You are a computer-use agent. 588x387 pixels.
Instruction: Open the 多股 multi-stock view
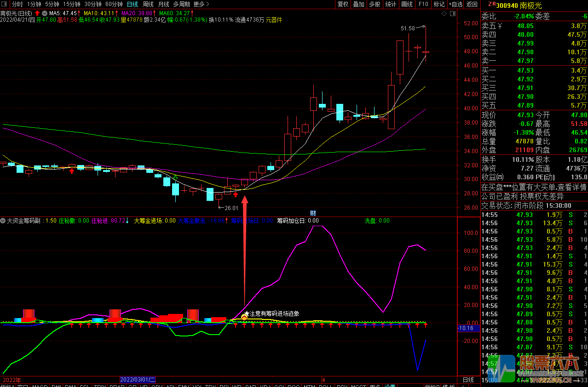(374, 4)
